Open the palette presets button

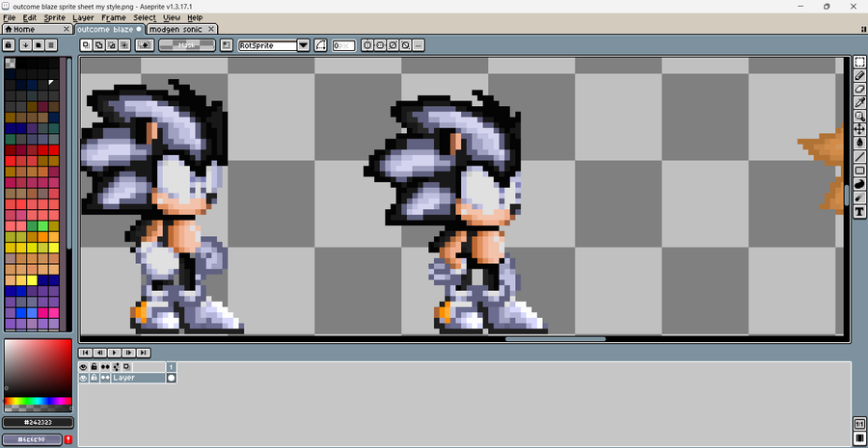(39, 45)
